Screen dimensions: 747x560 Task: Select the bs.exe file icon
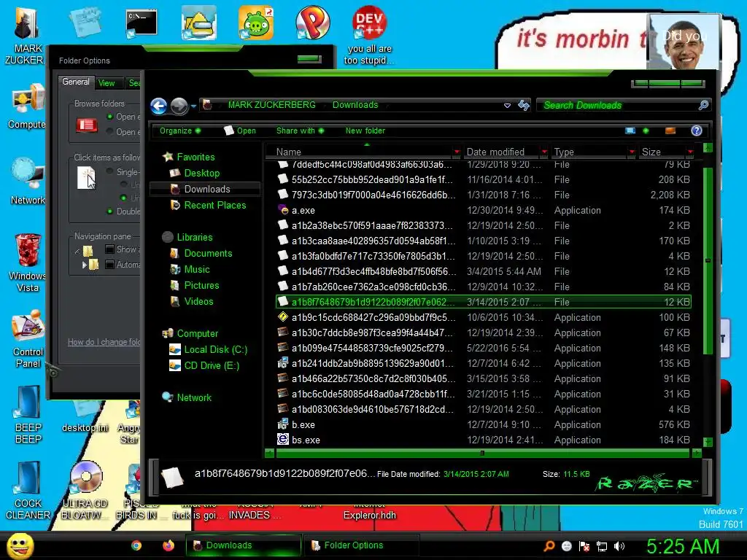pyautogui.click(x=283, y=440)
